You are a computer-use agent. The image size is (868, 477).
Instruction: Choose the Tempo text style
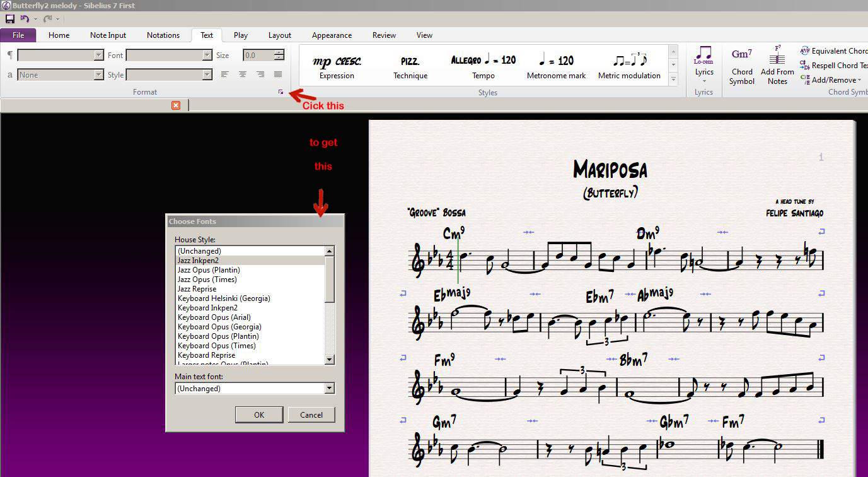coord(483,67)
